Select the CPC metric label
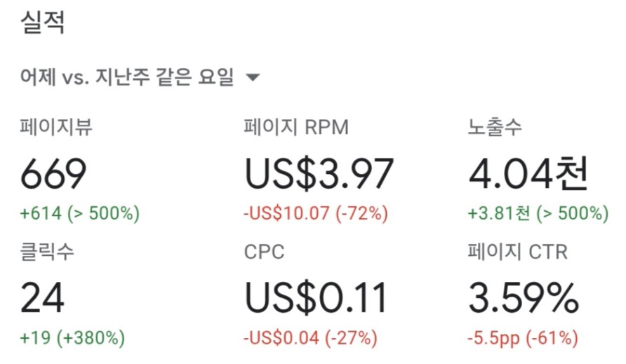The height and width of the screenshot is (364, 626). pyautogui.click(x=265, y=252)
